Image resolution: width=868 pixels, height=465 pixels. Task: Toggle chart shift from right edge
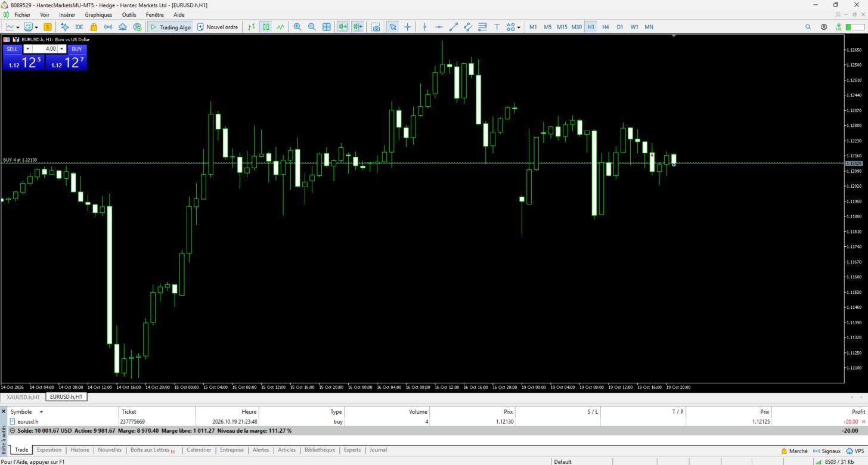click(358, 27)
